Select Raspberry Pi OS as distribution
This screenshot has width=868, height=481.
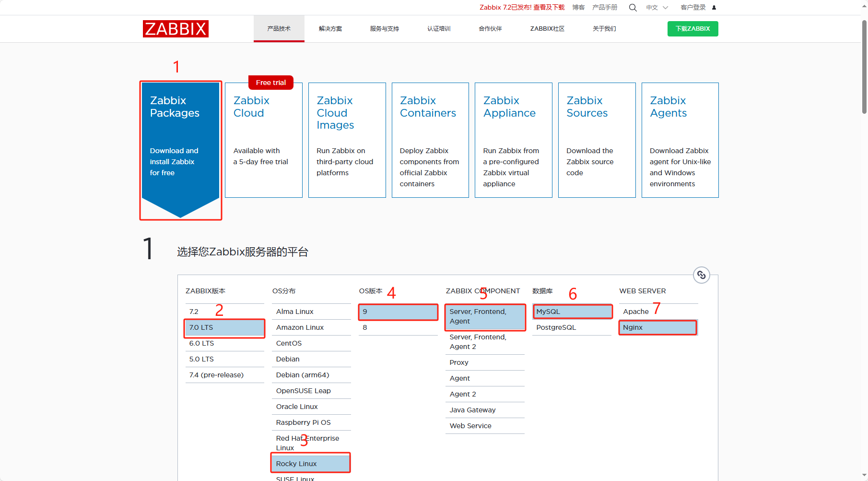point(312,422)
